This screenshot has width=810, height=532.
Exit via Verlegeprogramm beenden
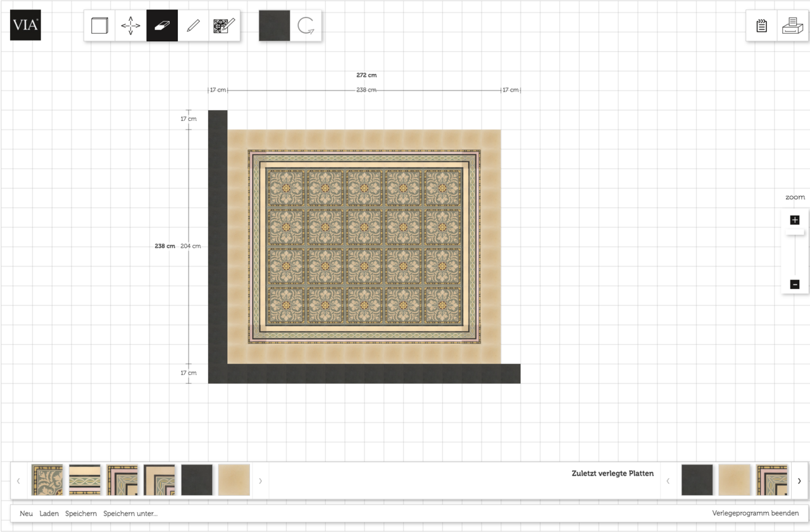756,513
